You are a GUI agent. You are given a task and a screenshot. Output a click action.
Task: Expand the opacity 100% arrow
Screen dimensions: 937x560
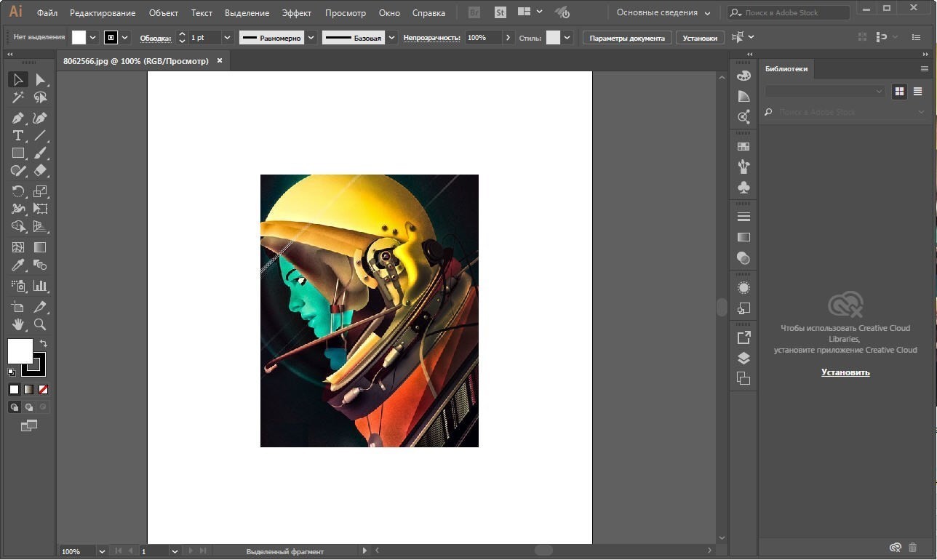(509, 38)
